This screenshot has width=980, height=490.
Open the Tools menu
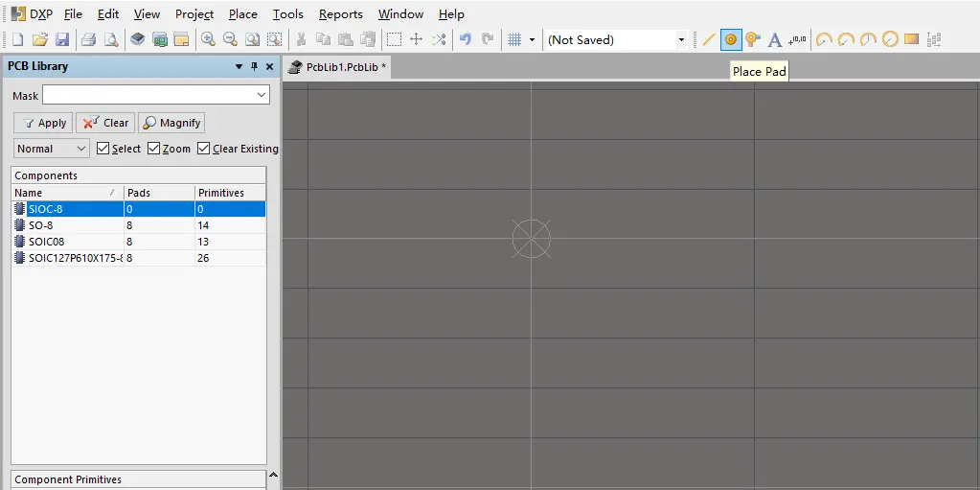click(287, 14)
